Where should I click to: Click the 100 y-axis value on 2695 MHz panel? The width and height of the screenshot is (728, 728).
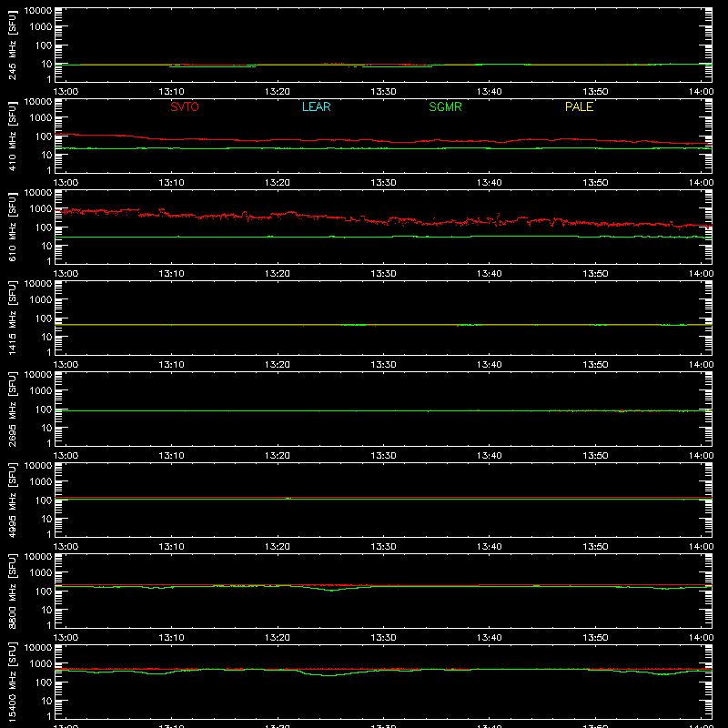coord(44,409)
